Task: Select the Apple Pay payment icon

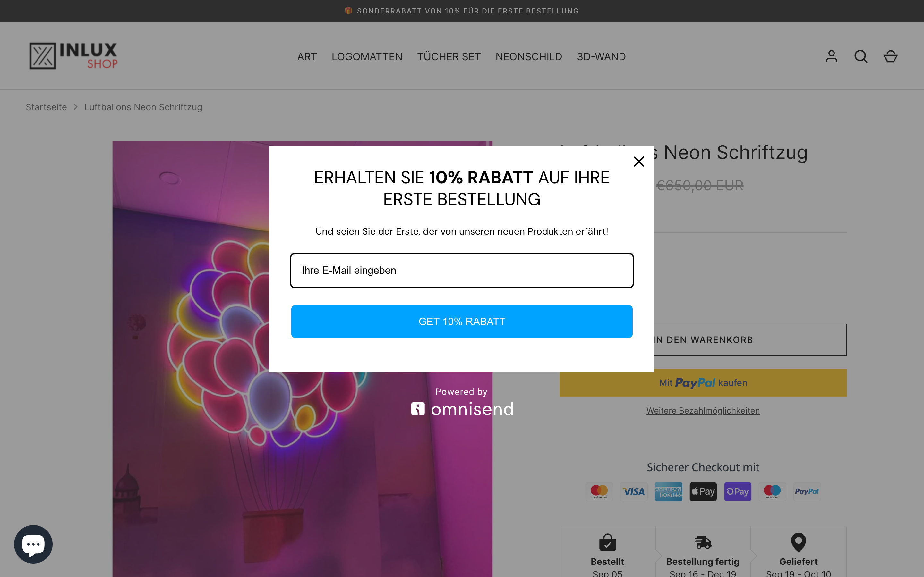Action: (703, 491)
